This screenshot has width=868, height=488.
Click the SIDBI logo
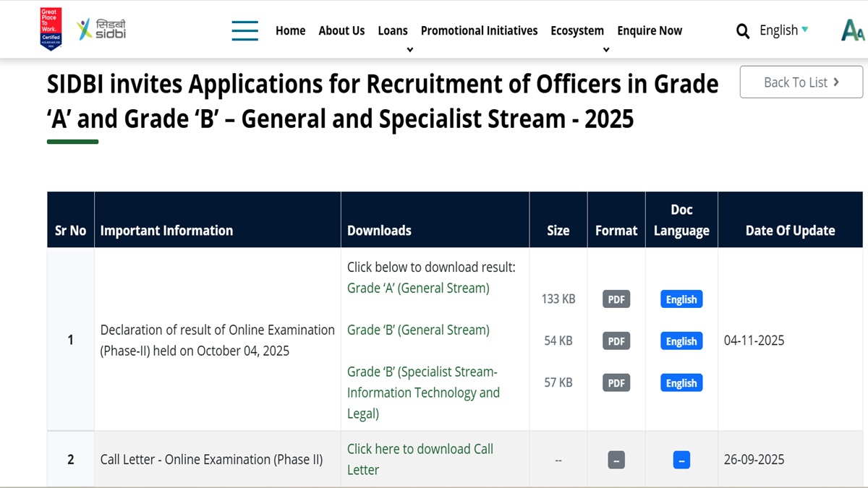[101, 29]
